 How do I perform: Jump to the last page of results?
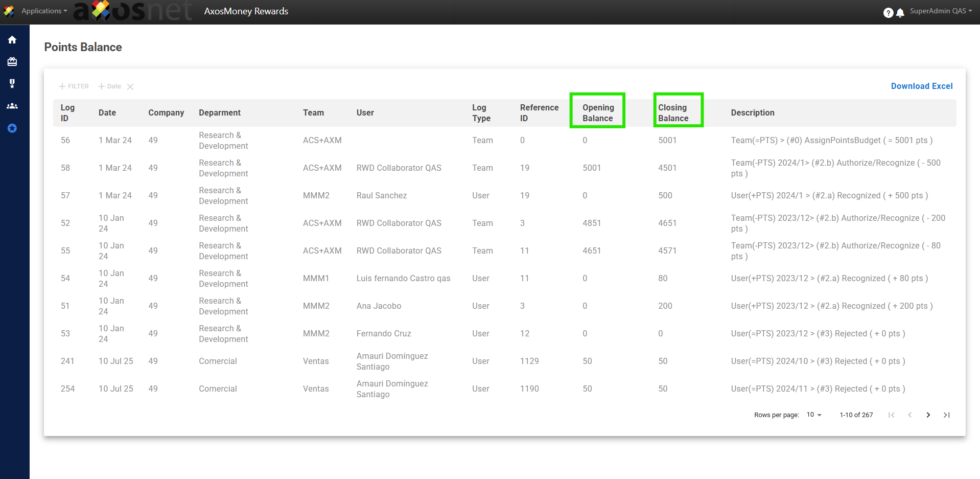point(946,415)
